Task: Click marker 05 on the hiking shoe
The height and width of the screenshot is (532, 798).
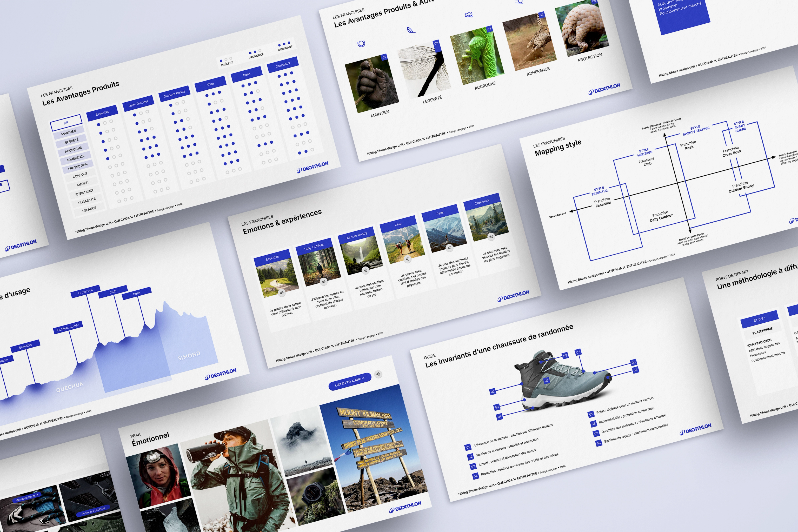Action: coord(546,381)
